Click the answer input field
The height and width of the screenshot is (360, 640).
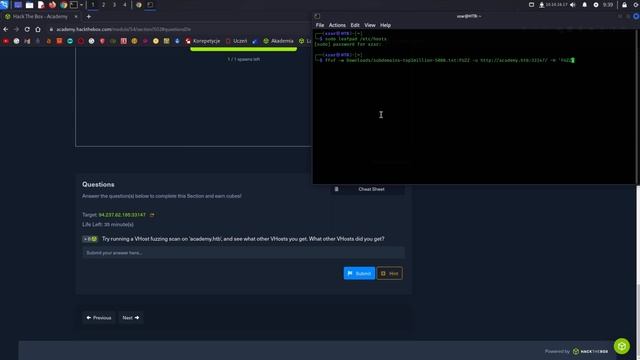[x=244, y=253]
